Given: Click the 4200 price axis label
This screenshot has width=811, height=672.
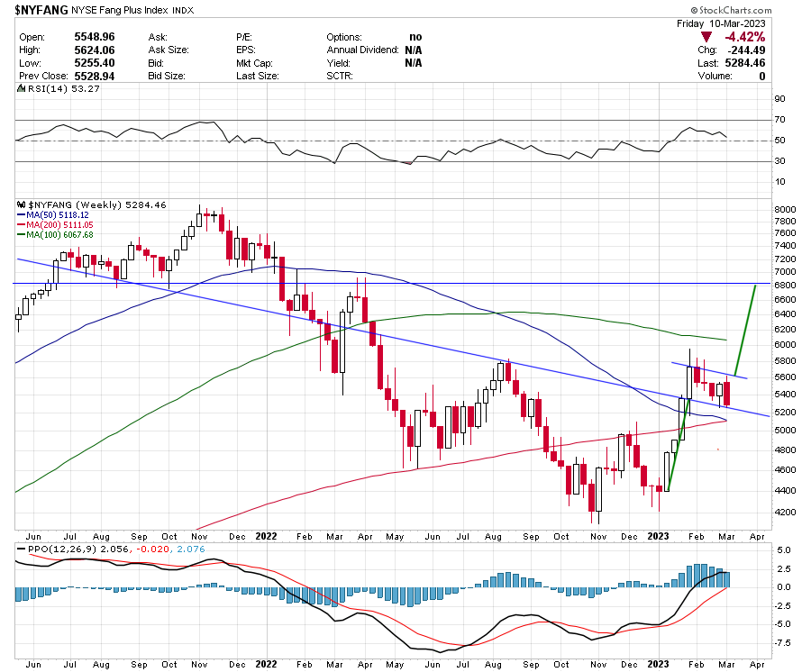Looking at the screenshot, I should click(x=785, y=513).
